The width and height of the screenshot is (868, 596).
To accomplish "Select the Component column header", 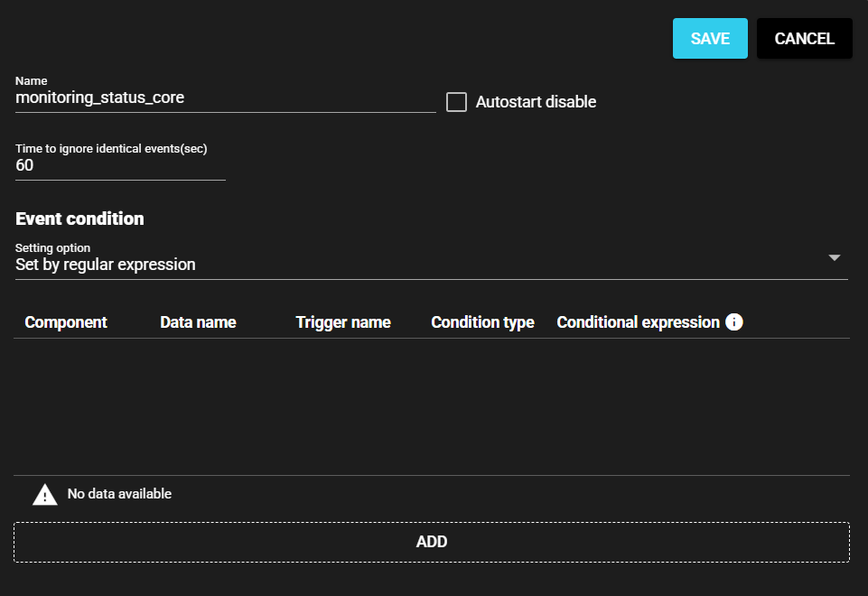I will pos(66,322).
